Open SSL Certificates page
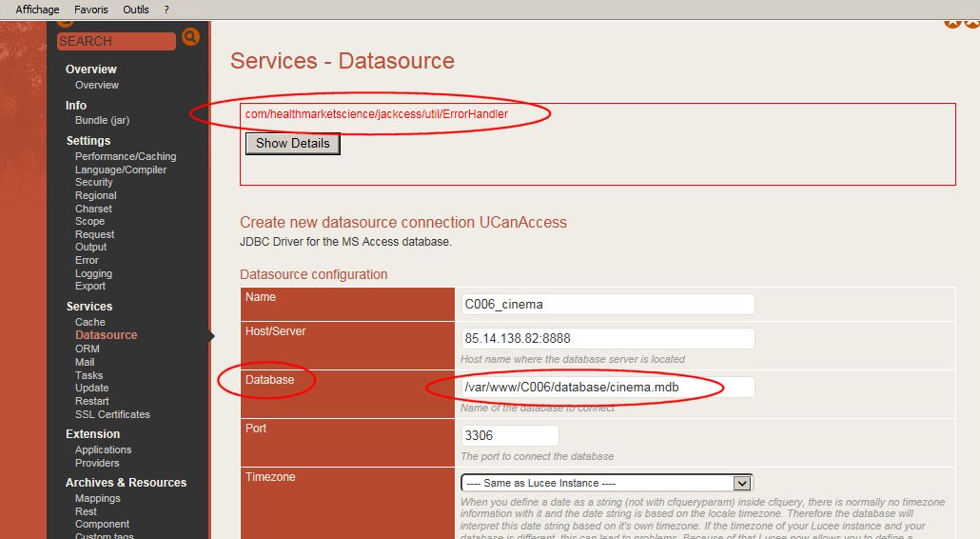 (112, 414)
